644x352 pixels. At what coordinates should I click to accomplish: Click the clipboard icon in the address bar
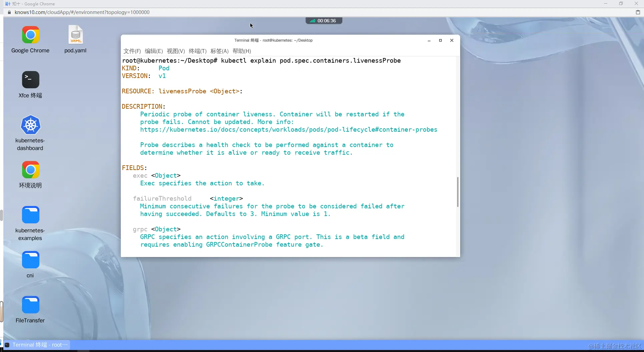pyautogui.click(x=638, y=12)
